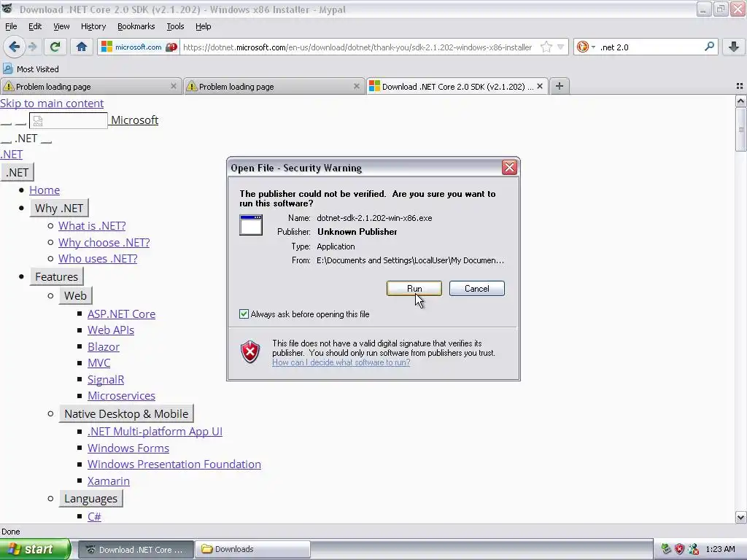The width and height of the screenshot is (747, 560).
Task: Close the second Problem loading page tab
Action: coord(356,86)
